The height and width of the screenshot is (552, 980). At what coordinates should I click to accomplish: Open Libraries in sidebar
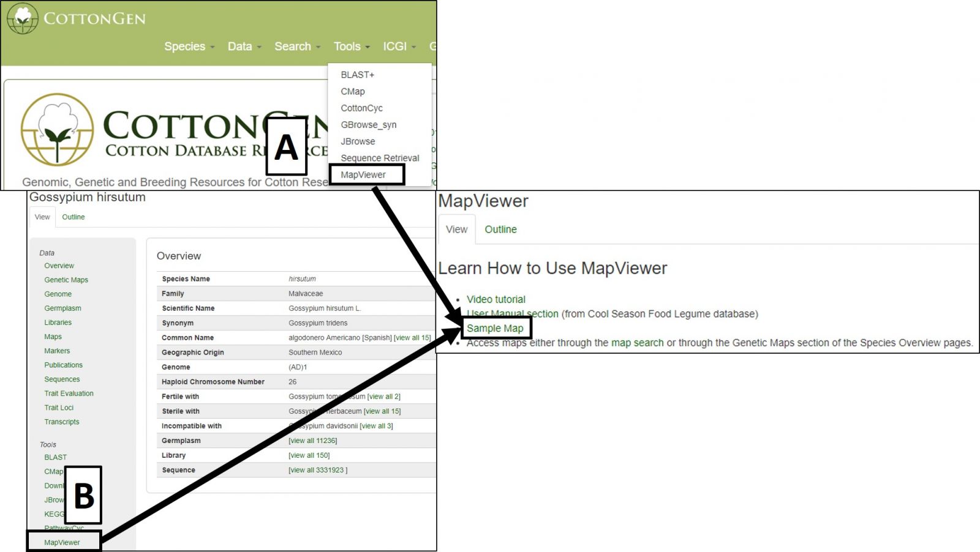click(58, 322)
